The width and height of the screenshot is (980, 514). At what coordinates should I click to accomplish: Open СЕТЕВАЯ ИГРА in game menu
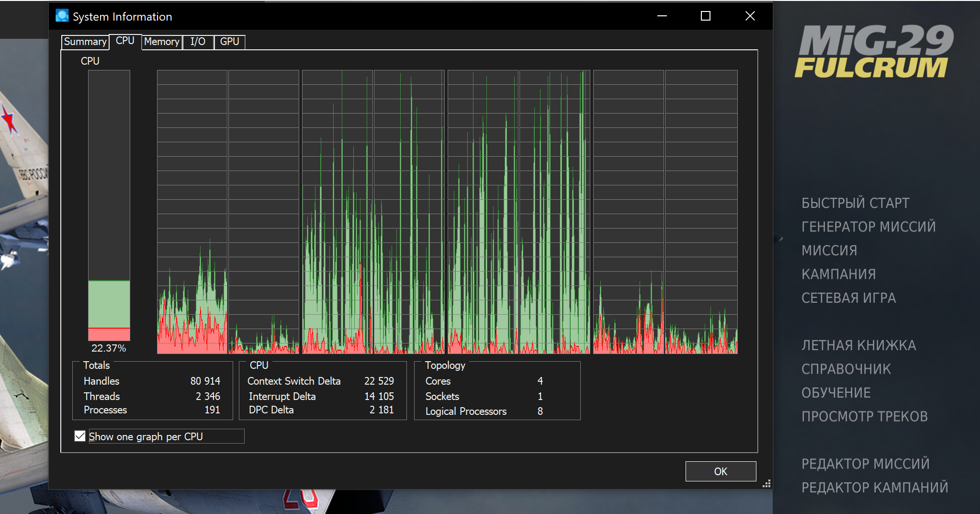849,298
